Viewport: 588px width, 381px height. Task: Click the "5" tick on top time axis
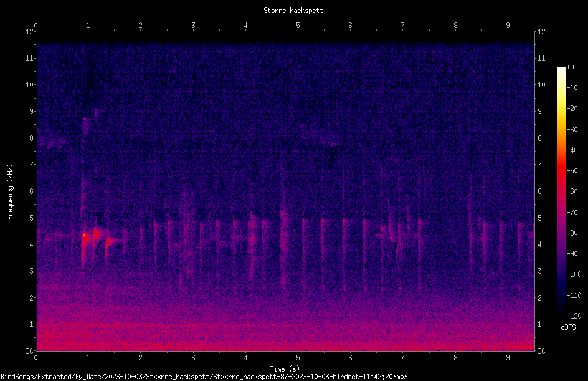(x=298, y=26)
